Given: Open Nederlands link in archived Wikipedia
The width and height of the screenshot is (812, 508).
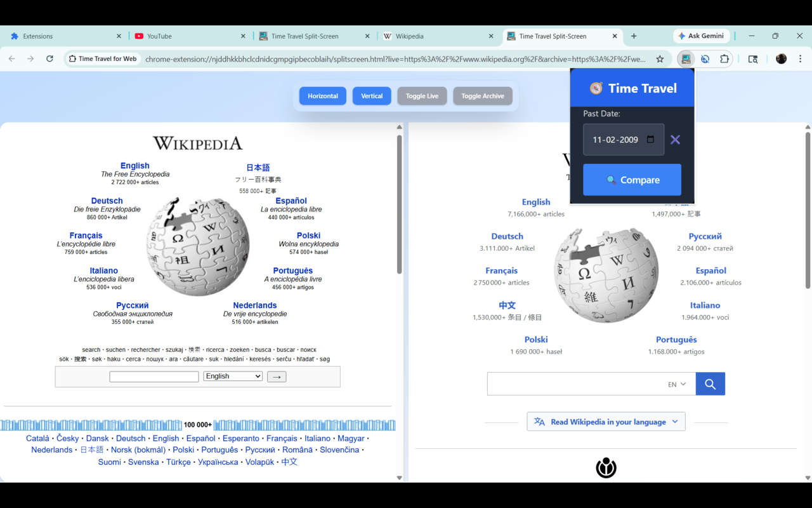Looking at the screenshot, I should [255, 305].
